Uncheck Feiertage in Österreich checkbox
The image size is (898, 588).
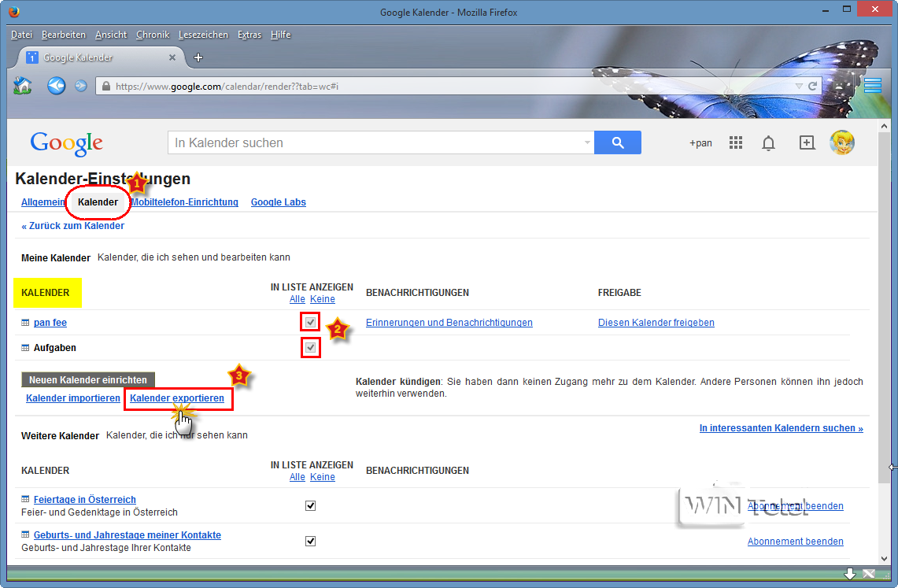tap(310, 505)
